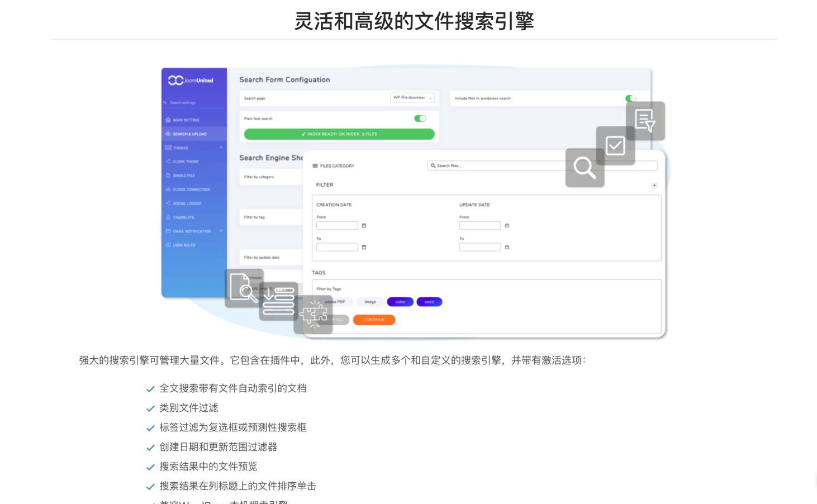Click the Creation Date To input box
Screen dimensions: 817x504
tap(337, 247)
